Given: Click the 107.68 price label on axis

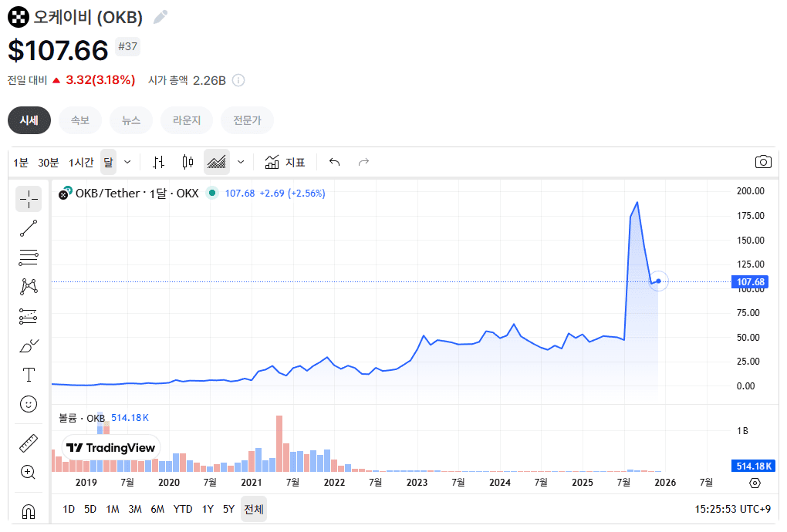Looking at the screenshot, I should [x=750, y=281].
